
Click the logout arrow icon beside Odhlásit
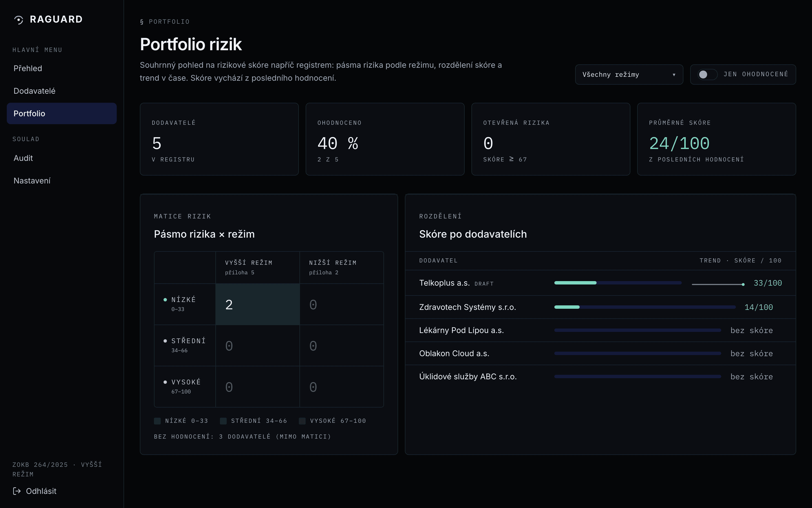(17, 491)
